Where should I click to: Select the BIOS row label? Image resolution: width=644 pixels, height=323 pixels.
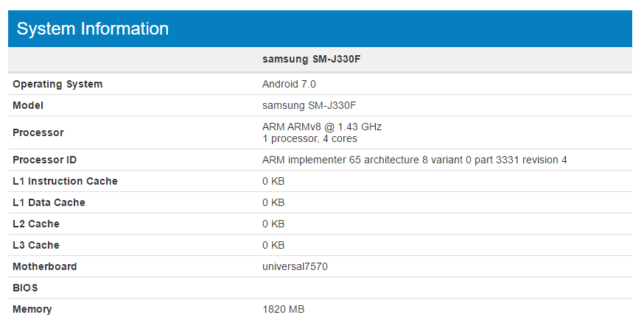pyautogui.click(x=25, y=288)
